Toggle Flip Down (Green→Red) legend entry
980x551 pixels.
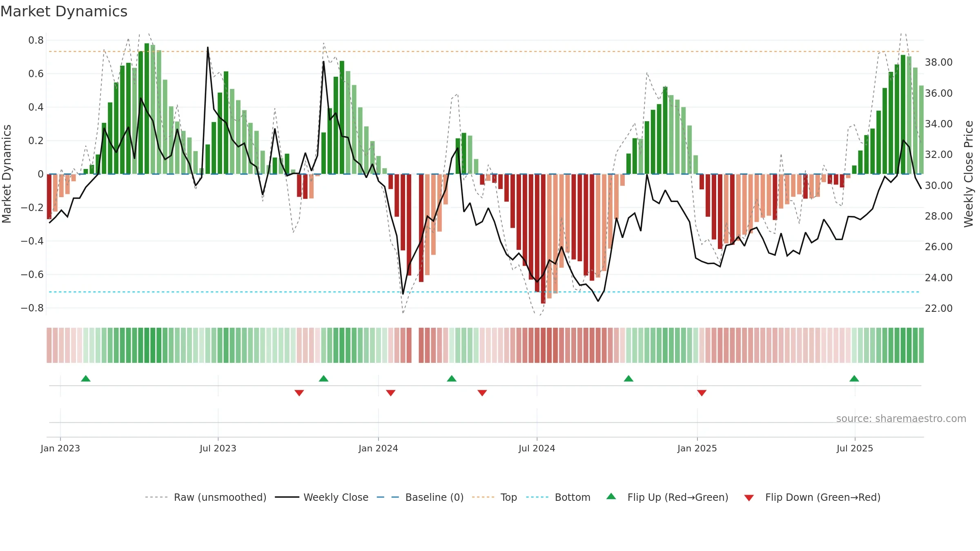812,497
